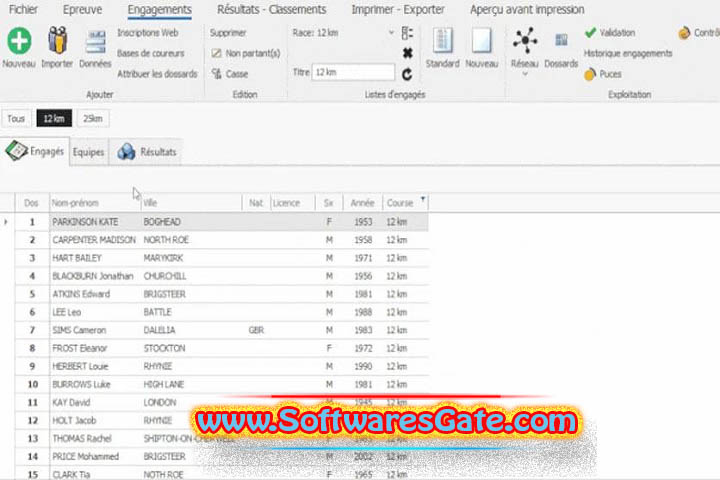Click the refresh arrow icon near Titre
Viewport: 720px width, 480px height.
click(407, 74)
